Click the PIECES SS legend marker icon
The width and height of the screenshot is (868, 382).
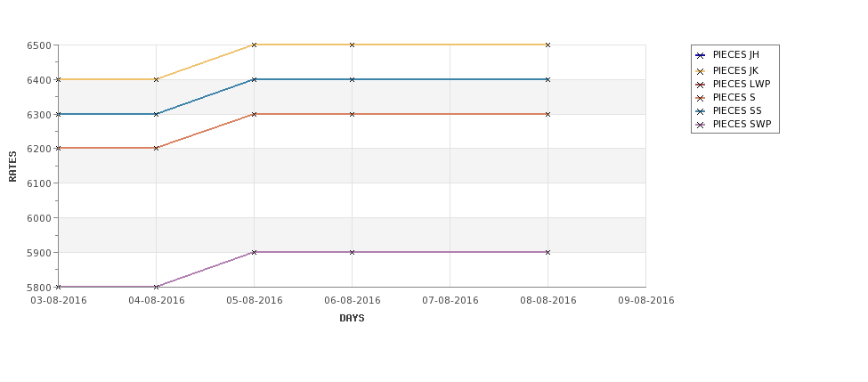click(701, 111)
